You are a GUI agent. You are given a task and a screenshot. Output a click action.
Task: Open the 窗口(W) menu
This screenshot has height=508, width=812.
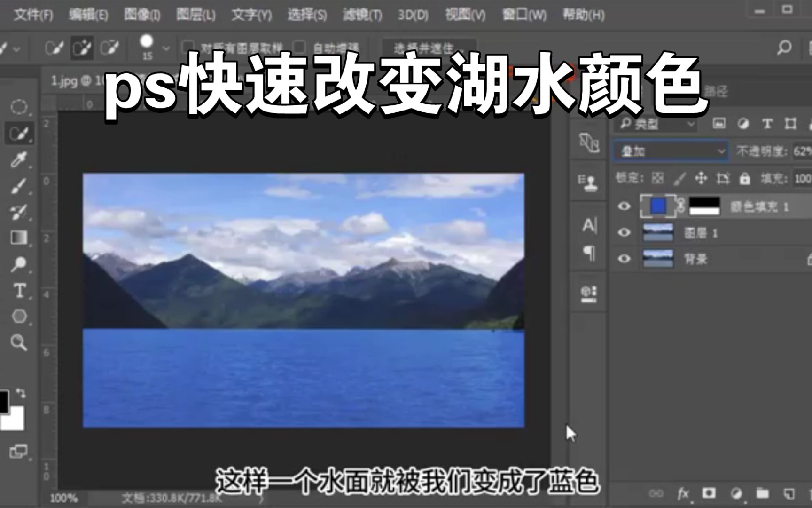[524, 15]
